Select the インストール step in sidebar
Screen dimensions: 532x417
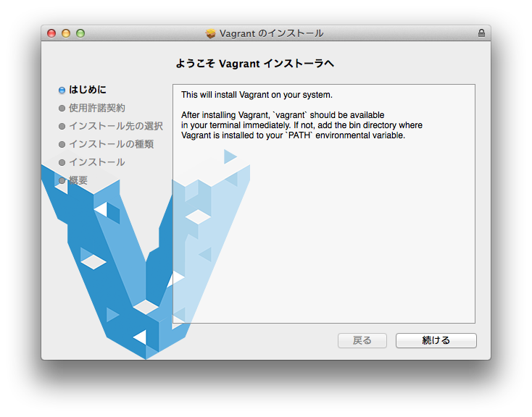tap(96, 162)
